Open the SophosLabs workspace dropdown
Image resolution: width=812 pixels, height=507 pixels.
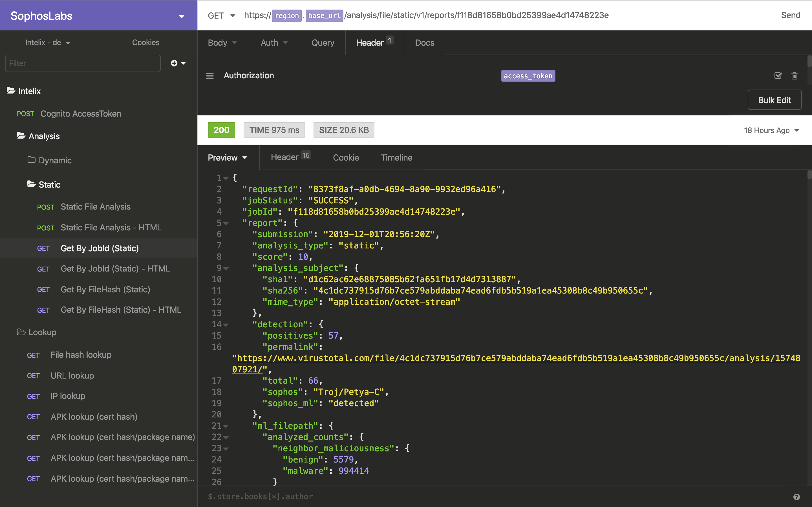(x=182, y=16)
